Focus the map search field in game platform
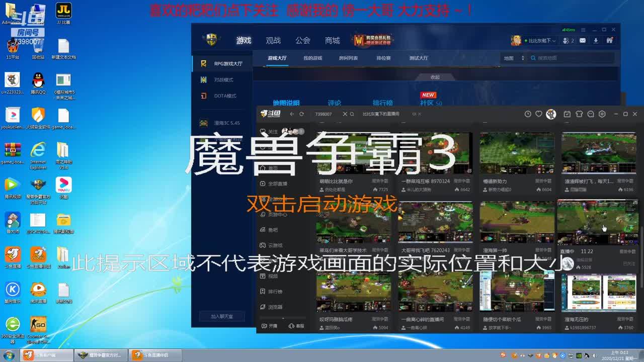The image size is (644, 362). click(x=573, y=58)
